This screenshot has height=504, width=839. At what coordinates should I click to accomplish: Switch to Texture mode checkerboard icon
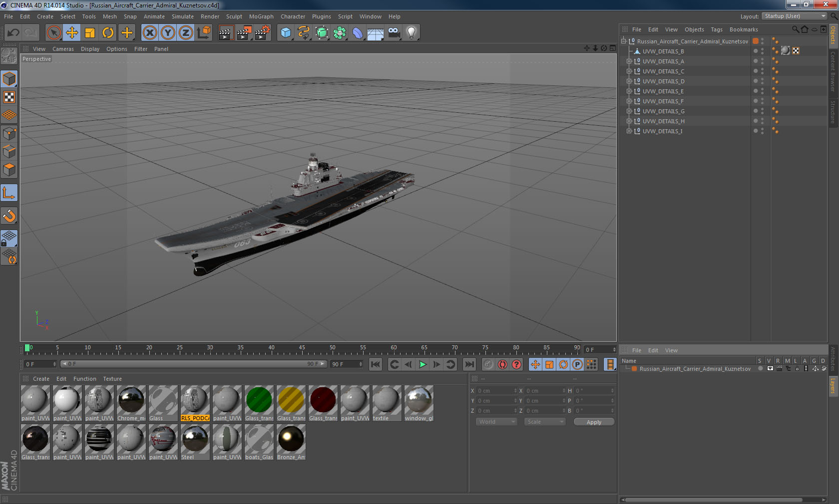(x=9, y=97)
